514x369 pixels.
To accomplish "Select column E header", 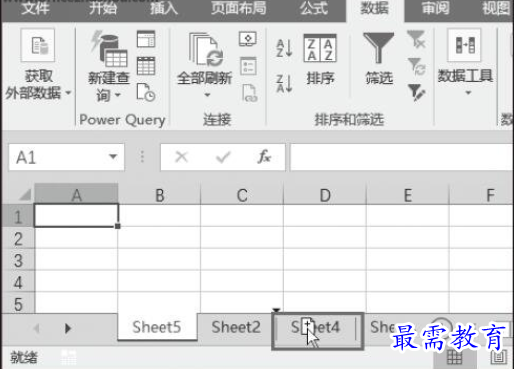I will 408,194.
